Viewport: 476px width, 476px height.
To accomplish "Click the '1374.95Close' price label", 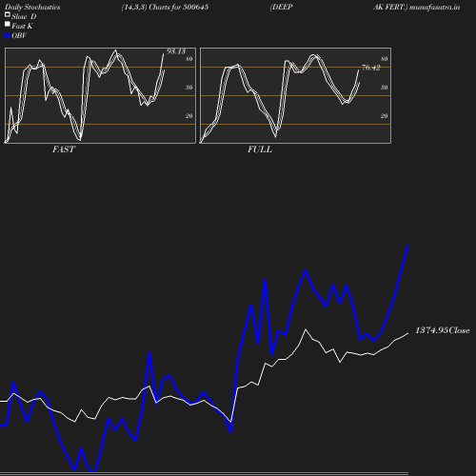I will coord(443,330).
